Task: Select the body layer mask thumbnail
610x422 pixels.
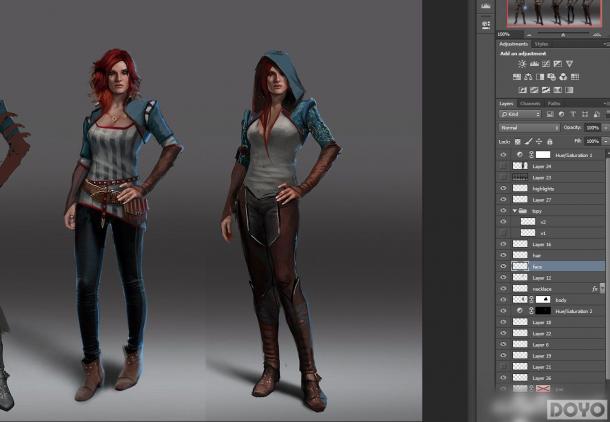Action: click(543, 300)
